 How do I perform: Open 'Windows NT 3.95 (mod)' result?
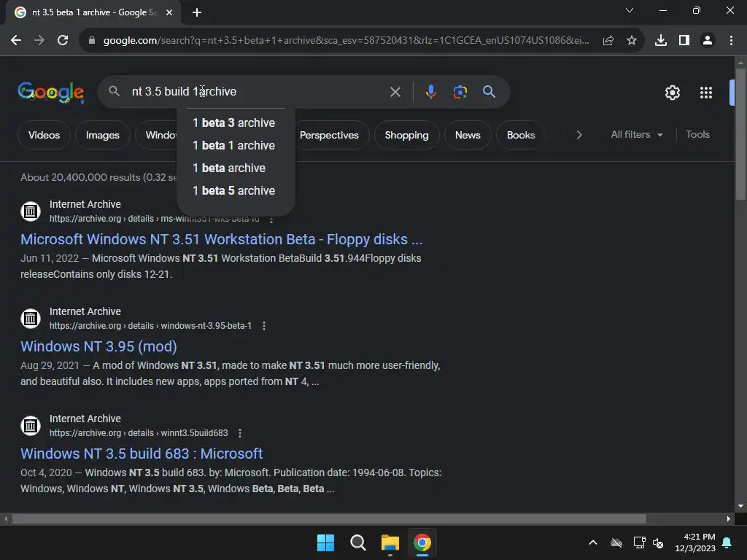[98, 346]
